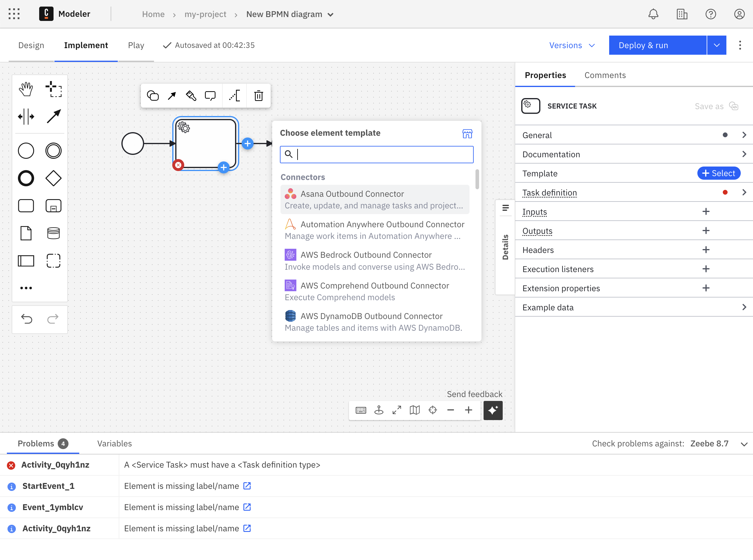This screenshot has height=560, width=753.
Task: Open the Comments tab
Action: point(605,75)
